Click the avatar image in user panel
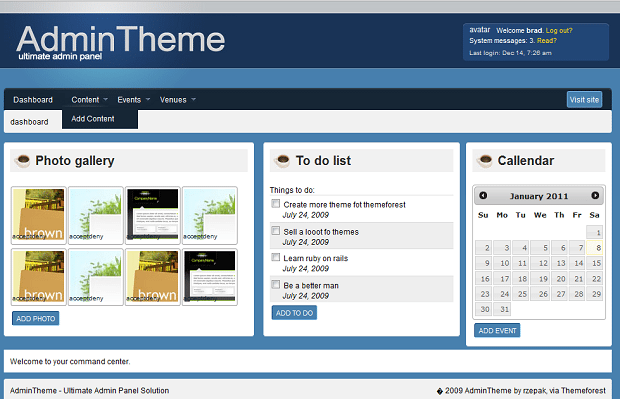The height and width of the screenshot is (399, 620). click(x=480, y=30)
